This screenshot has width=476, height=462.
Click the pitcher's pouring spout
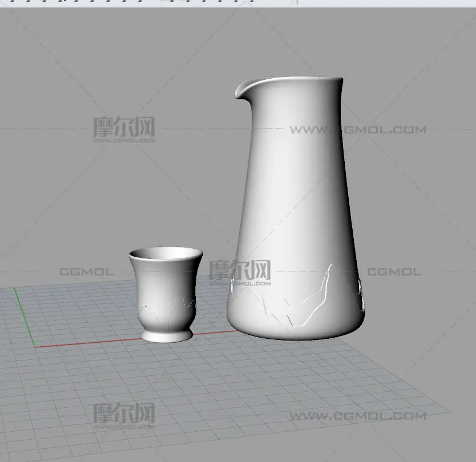(241, 90)
